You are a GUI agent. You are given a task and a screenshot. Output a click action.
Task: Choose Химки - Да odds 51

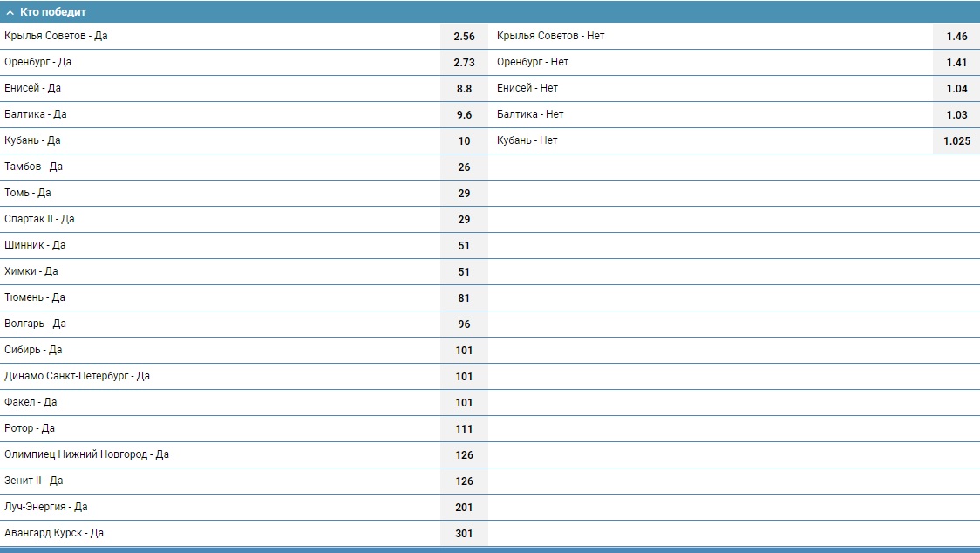tap(464, 272)
